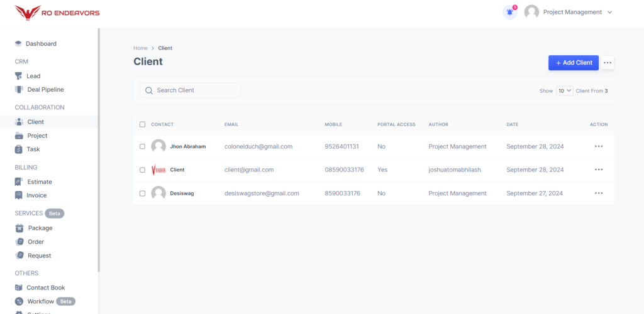Image resolution: width=644 pixels, height=314 pixels.
Task: Open action menu for client@gmail.com row
Action: point(598,170)
